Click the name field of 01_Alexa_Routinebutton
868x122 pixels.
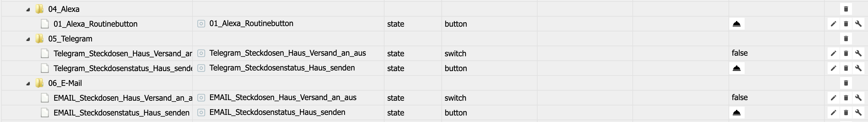click(251, 23)
